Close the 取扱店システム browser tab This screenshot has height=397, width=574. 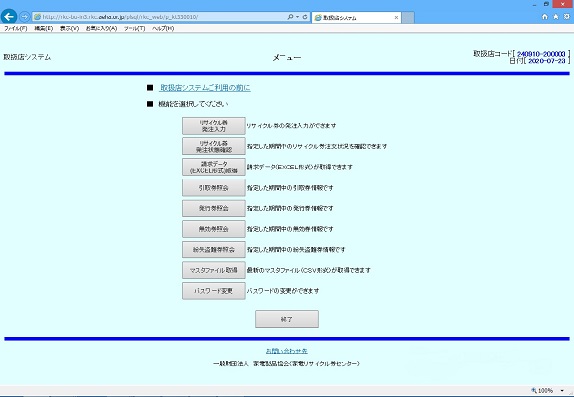click(x=396, y=18)
